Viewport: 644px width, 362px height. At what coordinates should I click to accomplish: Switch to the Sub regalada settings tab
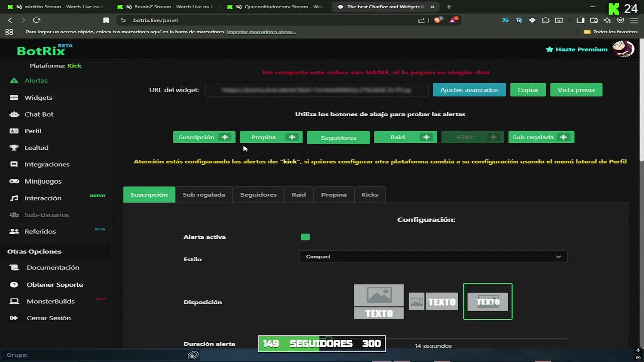pyautogui.click(x=204, y=195)
